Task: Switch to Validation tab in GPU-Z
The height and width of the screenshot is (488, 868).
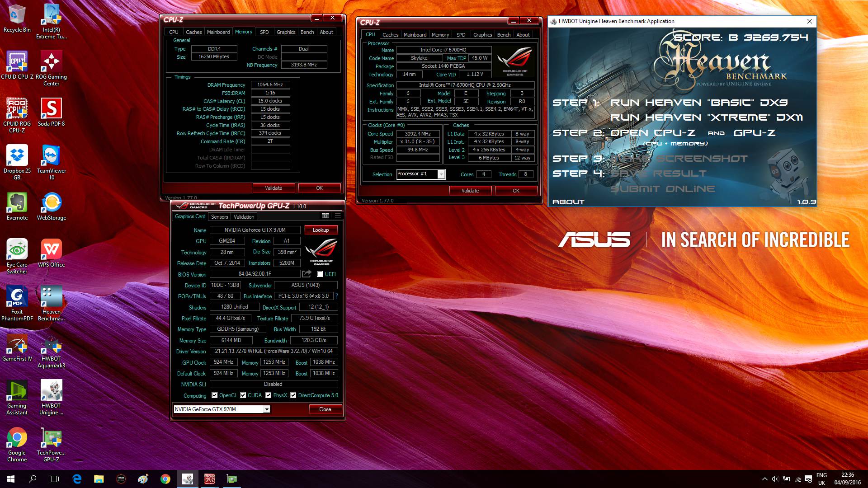Action: tap(244, 217)
